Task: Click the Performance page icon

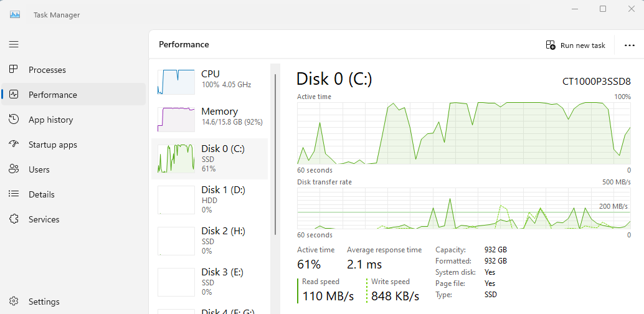Action: pos(14,95)
